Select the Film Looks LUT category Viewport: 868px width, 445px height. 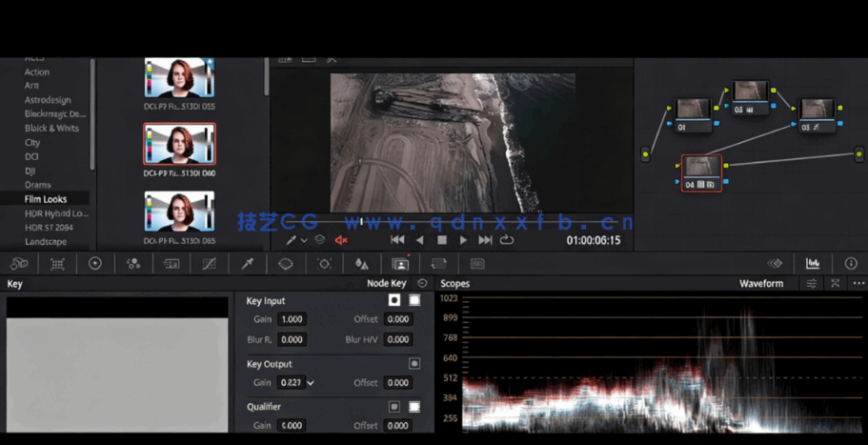coord(46,199)
